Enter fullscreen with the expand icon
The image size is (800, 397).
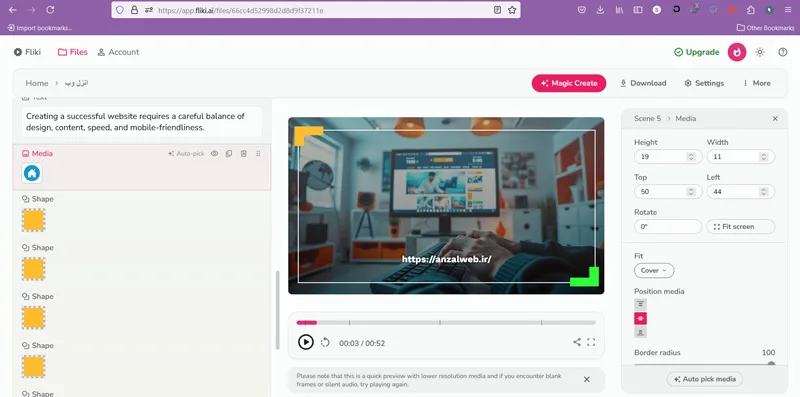point(591,342)
